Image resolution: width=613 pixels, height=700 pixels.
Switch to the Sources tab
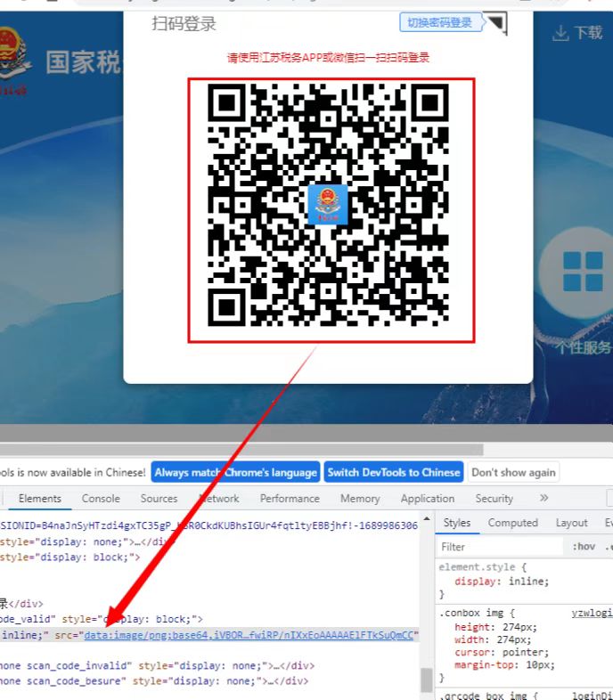159,499
